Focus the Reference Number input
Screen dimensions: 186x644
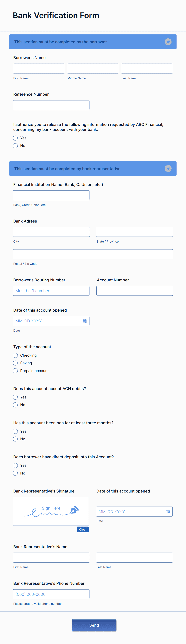[x=51, y=105]
